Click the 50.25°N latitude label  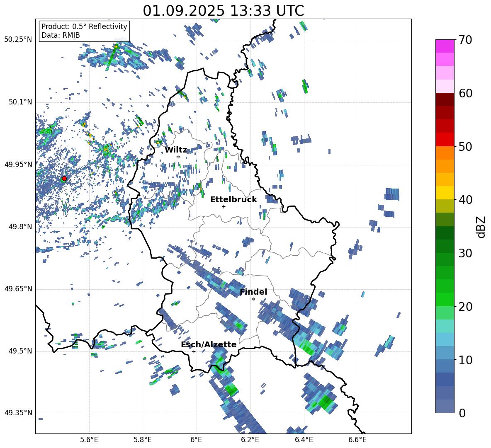[18, 40]
